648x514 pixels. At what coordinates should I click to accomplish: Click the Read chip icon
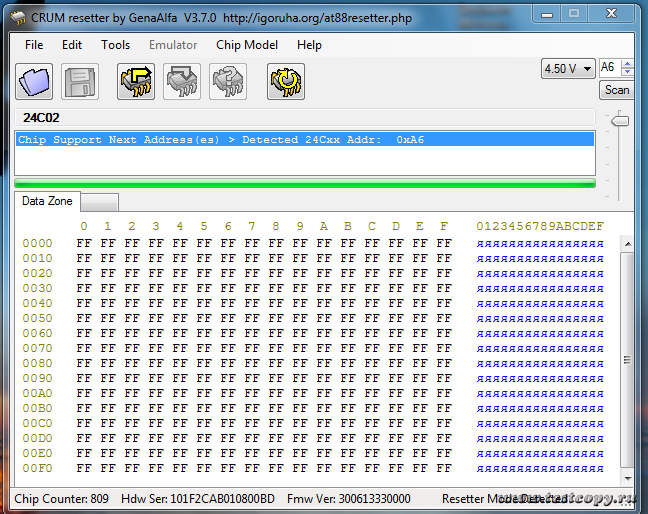(x=136, y=81)
